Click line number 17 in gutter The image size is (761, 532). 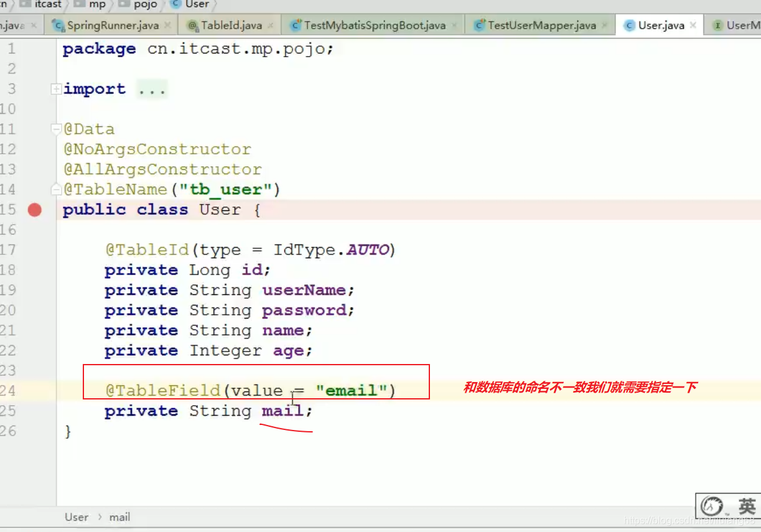click(7, 250)
